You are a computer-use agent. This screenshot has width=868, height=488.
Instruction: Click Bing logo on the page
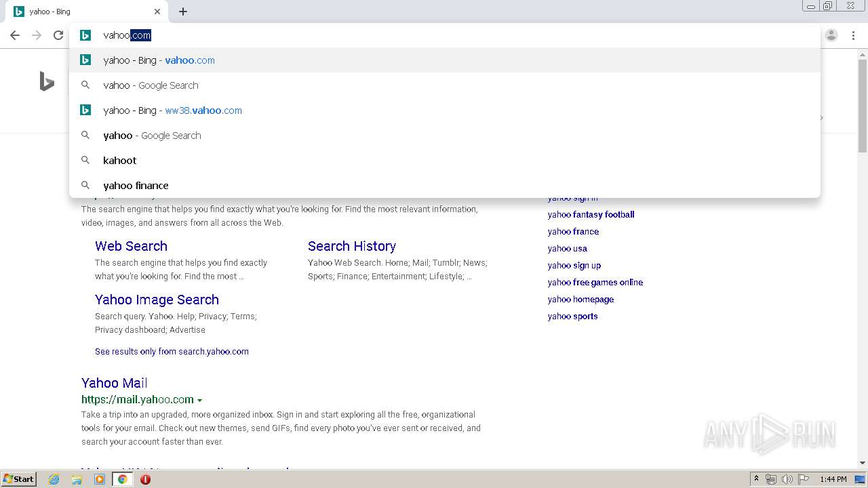(47, 82)
